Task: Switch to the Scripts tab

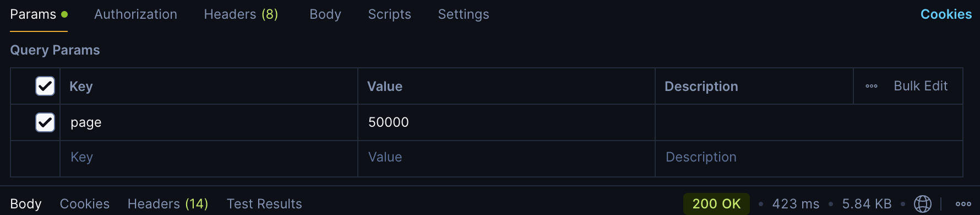Action: [x=389, y=14]
